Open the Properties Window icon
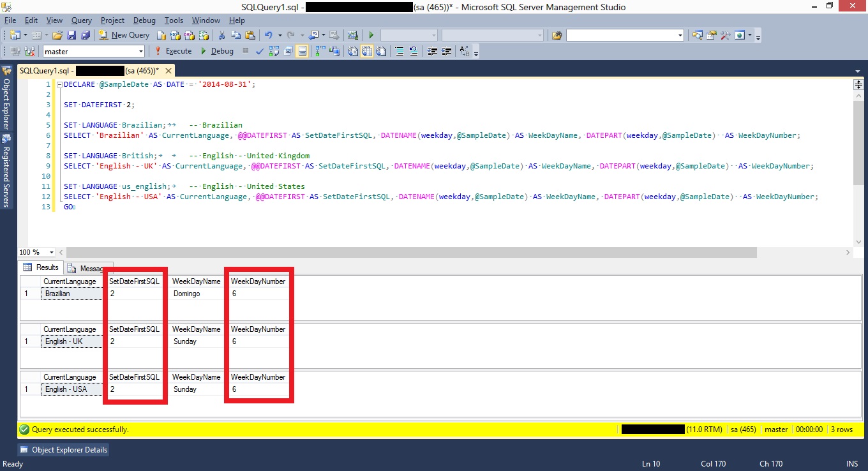 click(711, 35)
